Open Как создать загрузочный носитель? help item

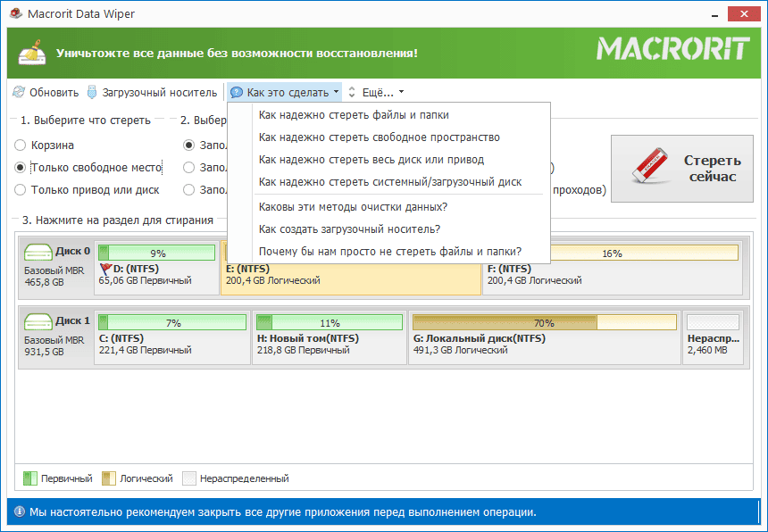click(x=349, y=229)
